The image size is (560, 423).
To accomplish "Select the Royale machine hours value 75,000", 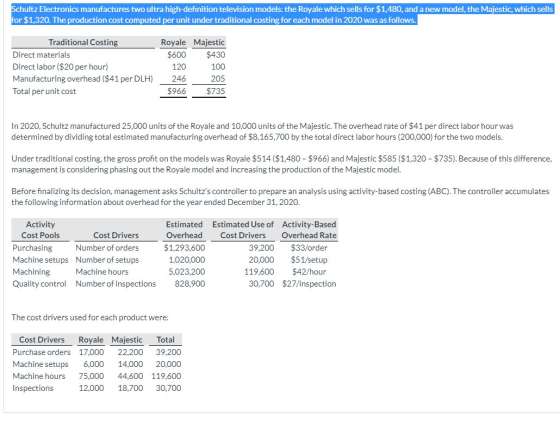I will pos(91,376).
